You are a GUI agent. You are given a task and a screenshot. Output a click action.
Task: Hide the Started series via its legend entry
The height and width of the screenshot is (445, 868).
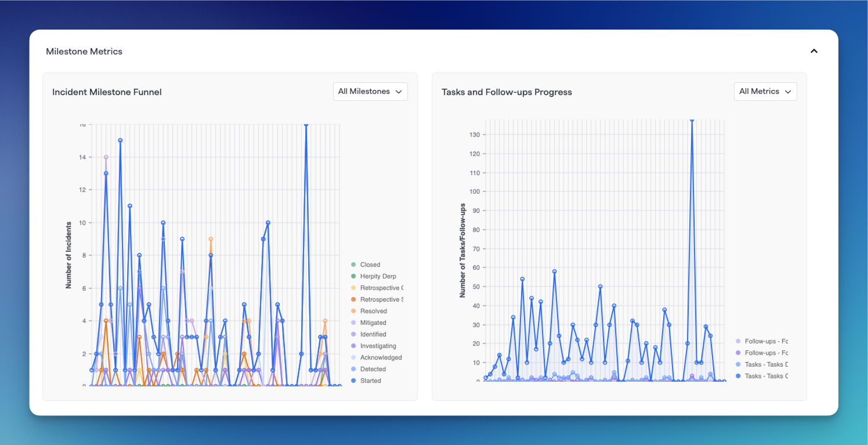pos(371,381)
